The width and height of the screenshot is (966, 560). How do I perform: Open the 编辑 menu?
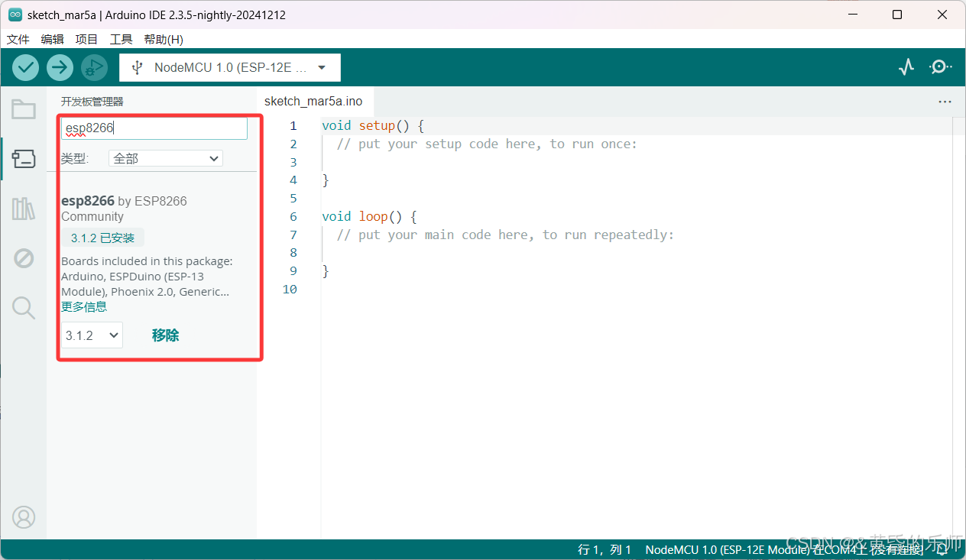53,39
